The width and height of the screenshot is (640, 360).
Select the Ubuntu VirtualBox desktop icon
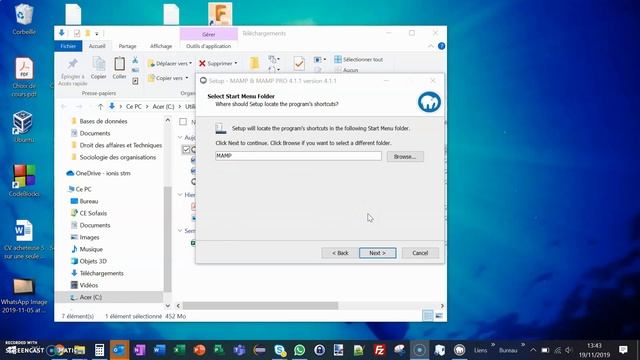[24, 127]
